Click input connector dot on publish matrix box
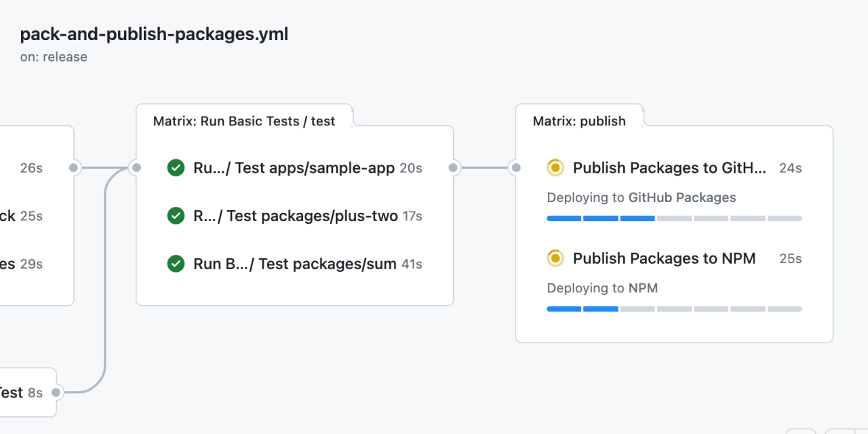Viewport: 868px width, 434px height. 516,167
